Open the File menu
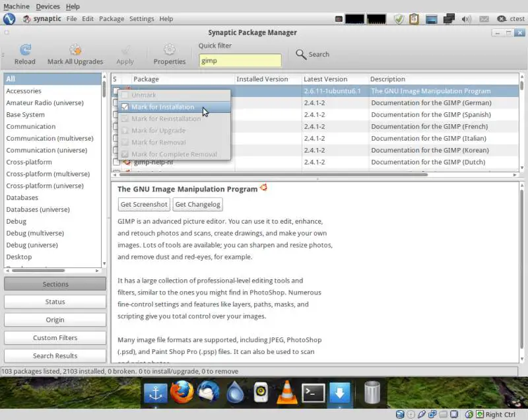Viewport: 528px width, 420px height. [71, 19]
